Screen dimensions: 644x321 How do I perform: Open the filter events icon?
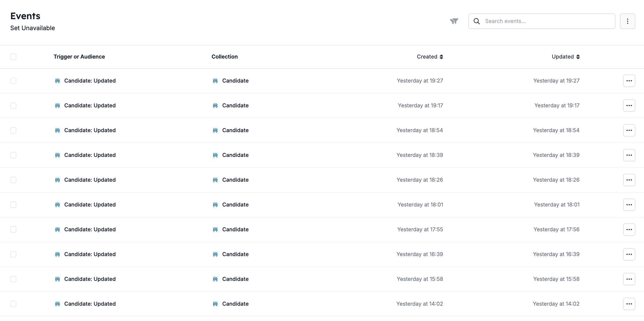454,21
